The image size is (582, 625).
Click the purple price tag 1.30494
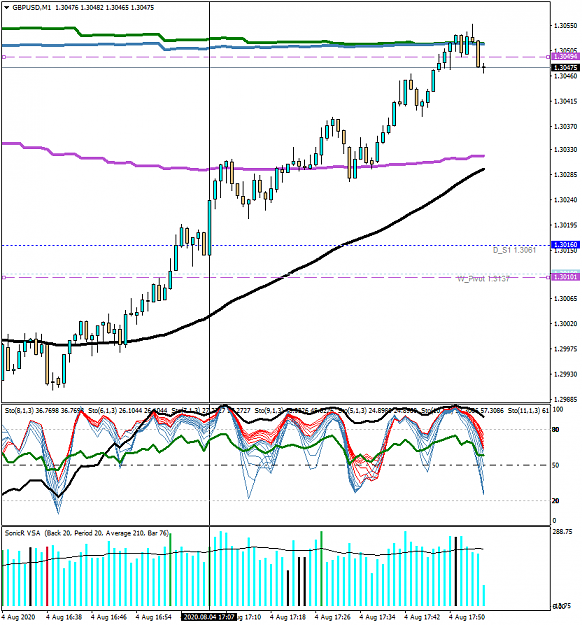[x=566, y=57]
